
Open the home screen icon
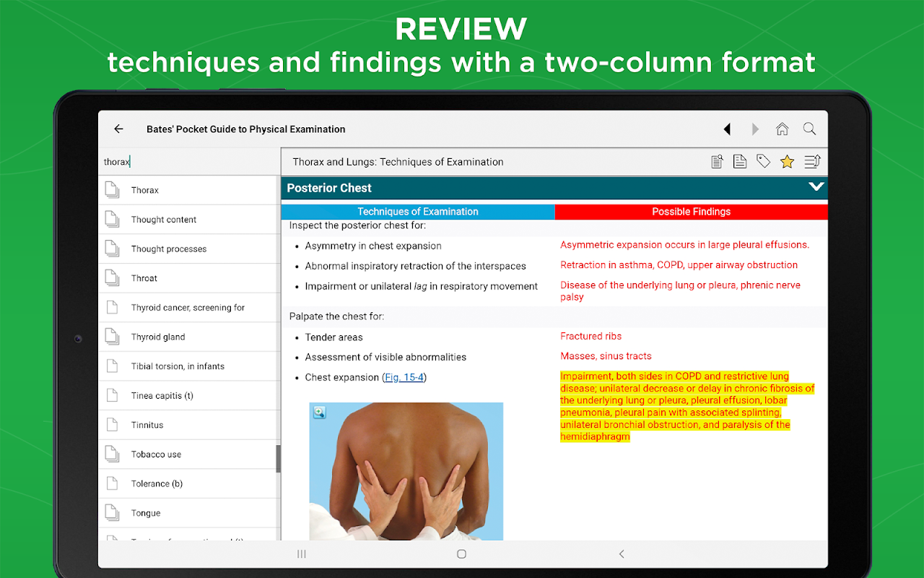coord(783,129)
